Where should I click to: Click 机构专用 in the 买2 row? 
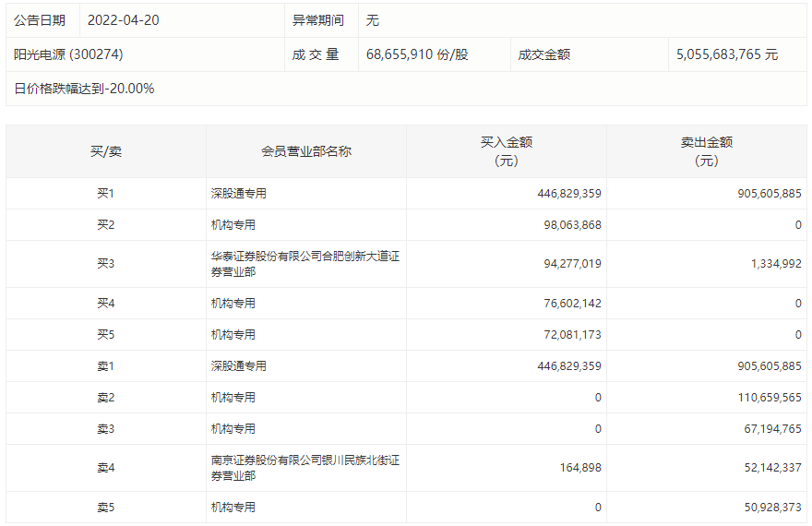[233, 224]
